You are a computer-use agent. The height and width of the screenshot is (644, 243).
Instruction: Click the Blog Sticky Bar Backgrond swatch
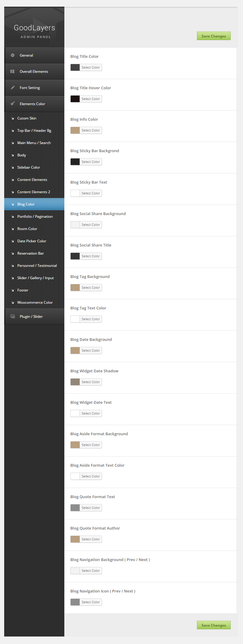pos(75,162)
